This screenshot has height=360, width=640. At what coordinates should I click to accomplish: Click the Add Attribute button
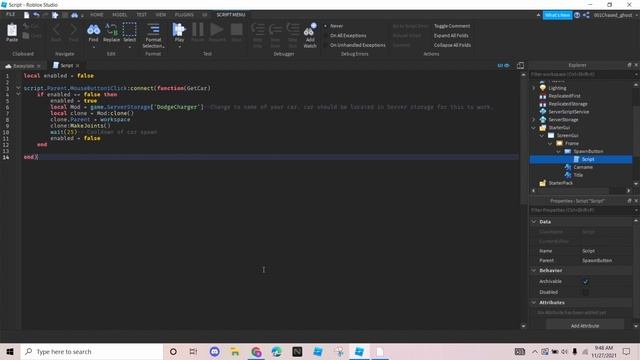[x=585, y=326]
